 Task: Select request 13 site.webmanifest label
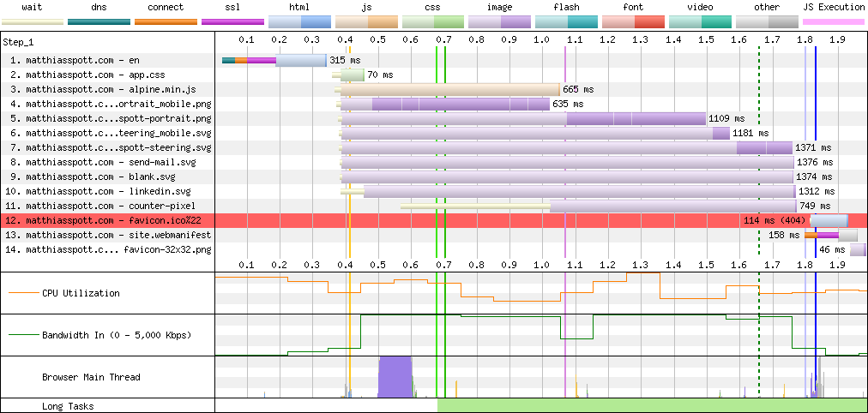[108, 235]
